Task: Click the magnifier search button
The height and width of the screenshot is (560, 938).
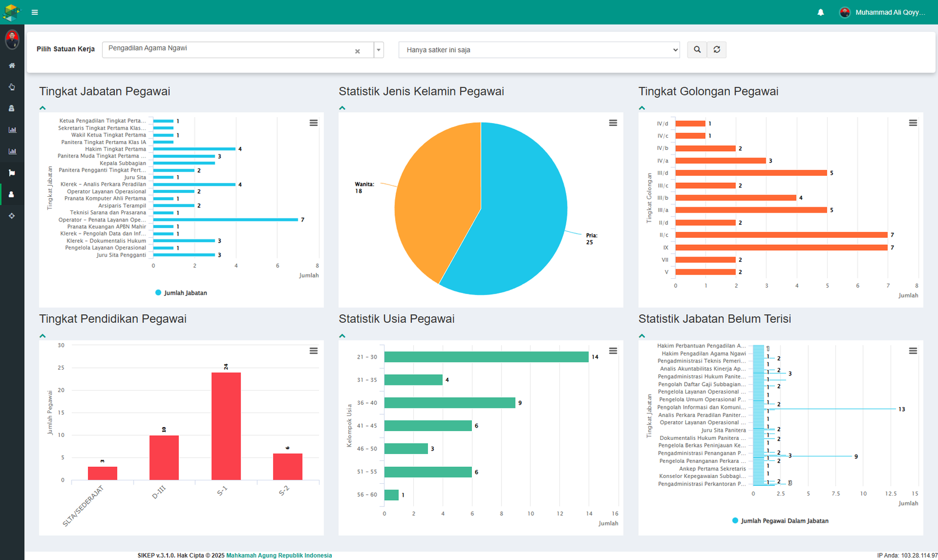Action: [x=697, y=50]
